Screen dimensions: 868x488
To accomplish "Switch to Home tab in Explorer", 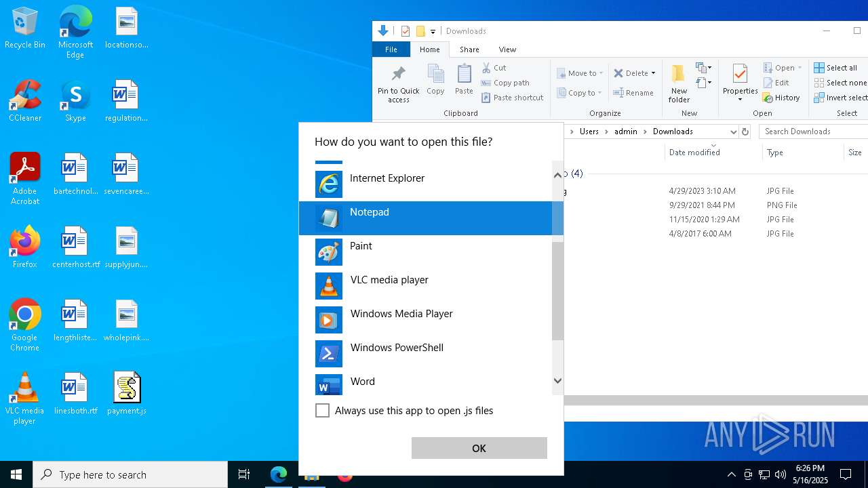I will pos(430,49).
